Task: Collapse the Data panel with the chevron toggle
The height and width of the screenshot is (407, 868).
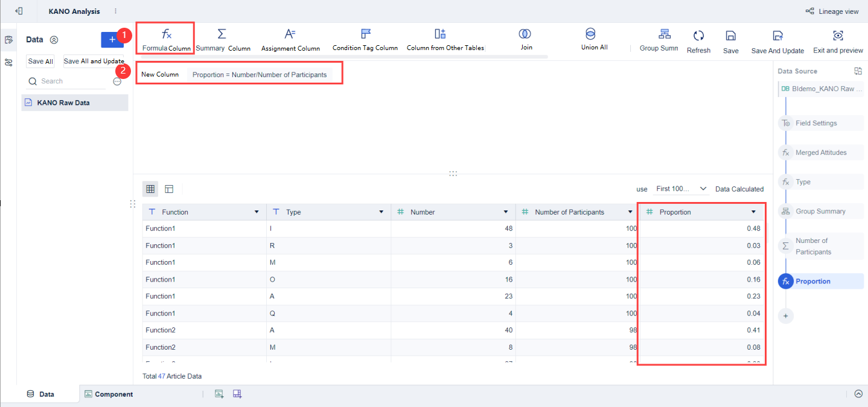Action: 54,39
